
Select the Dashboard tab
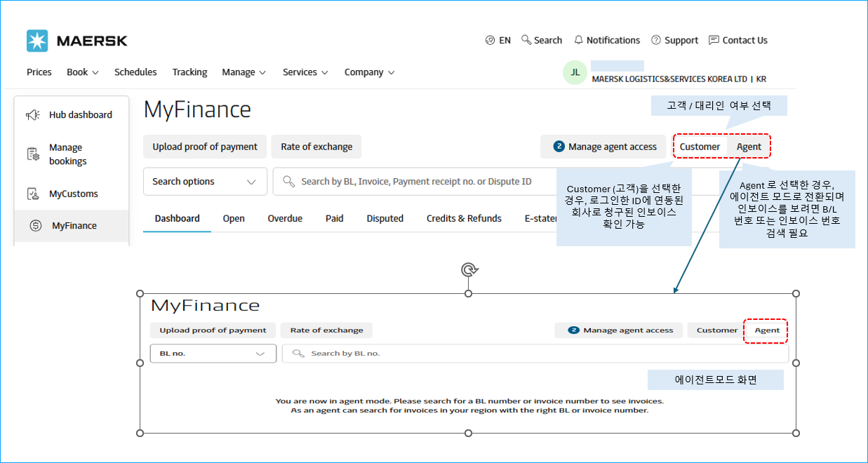178,218
